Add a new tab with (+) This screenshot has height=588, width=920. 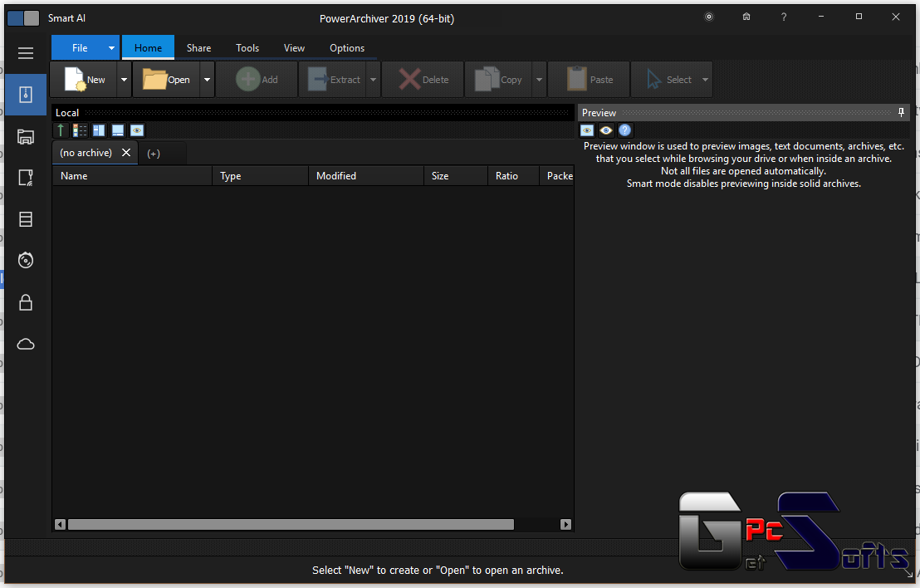[153, 153]
